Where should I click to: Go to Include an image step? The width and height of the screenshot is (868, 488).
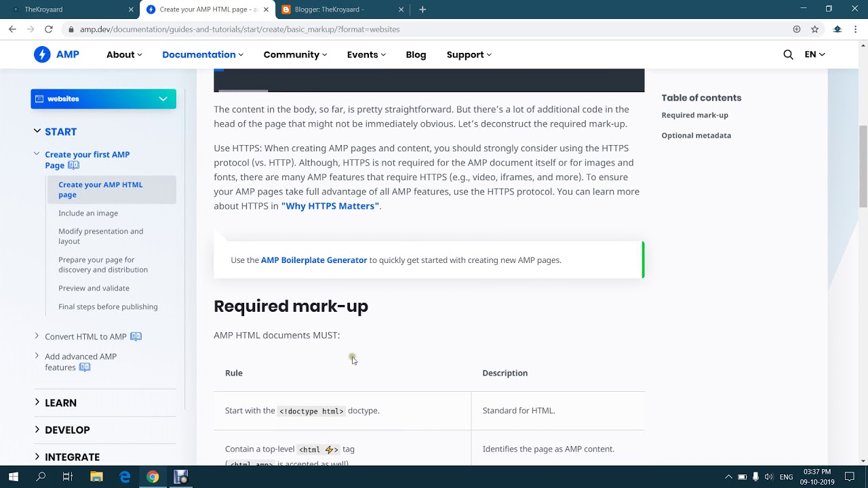coord(88,213)
